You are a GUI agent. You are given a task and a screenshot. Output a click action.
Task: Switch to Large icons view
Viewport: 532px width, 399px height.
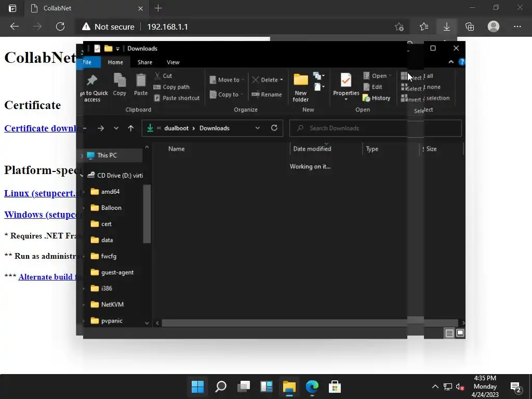(460, 333)
